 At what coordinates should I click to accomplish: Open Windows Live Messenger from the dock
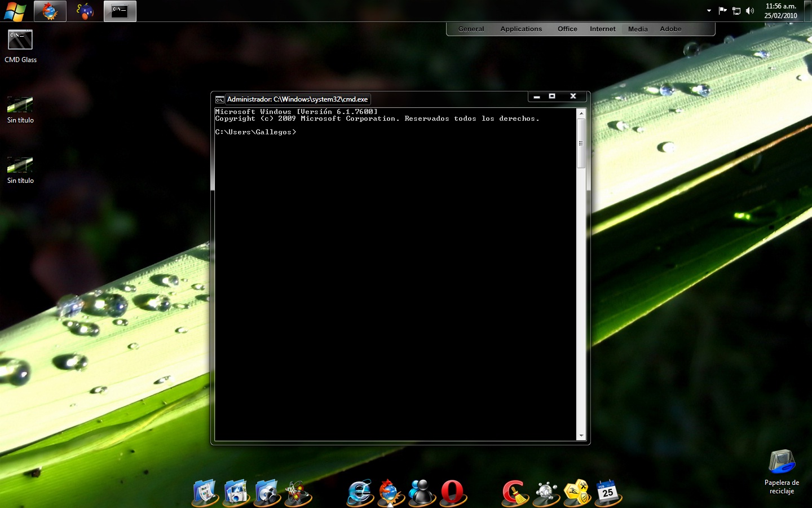click(421, 492)
